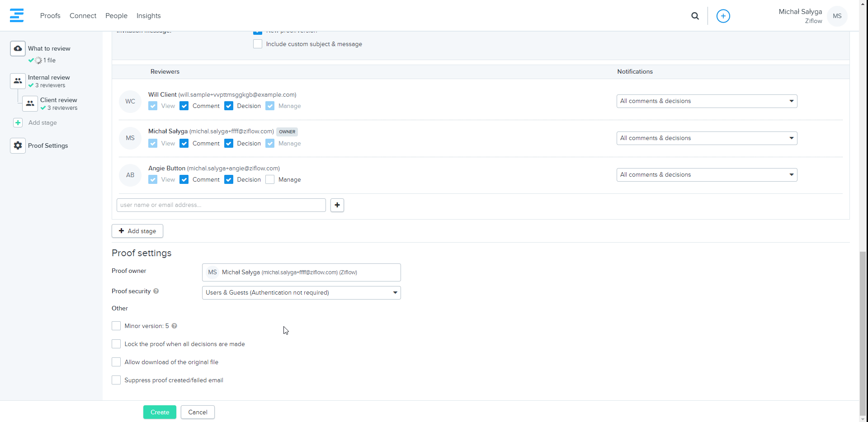The width and height of the screenshot is (868, 422).
Task: Open Will Client's notifications dropdown
Action: click(706, 101)
